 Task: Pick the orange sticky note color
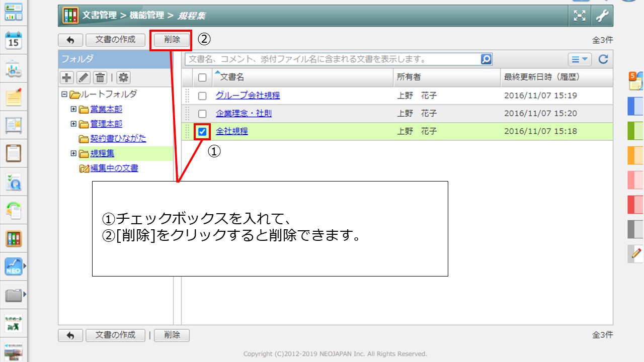click(x=636, y=155)
